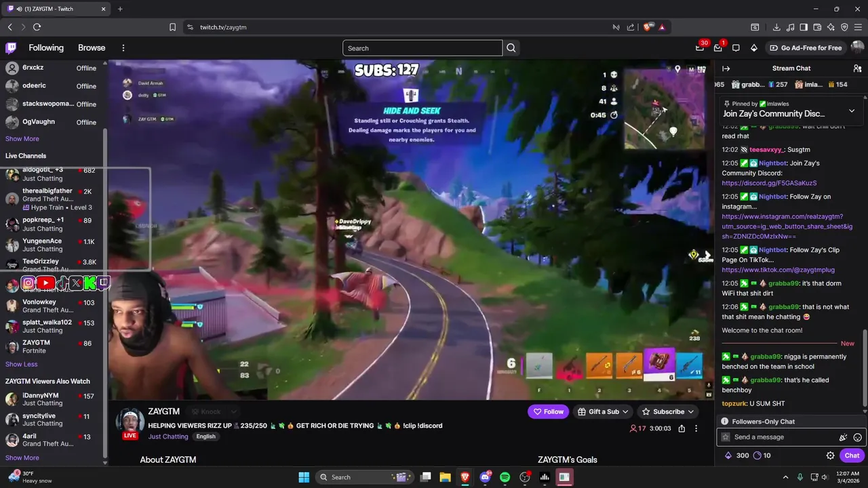The width and height of the screenshot is (868, 488).
Task: Open therealbigfather live channel in sidebar
Action: 53,199
